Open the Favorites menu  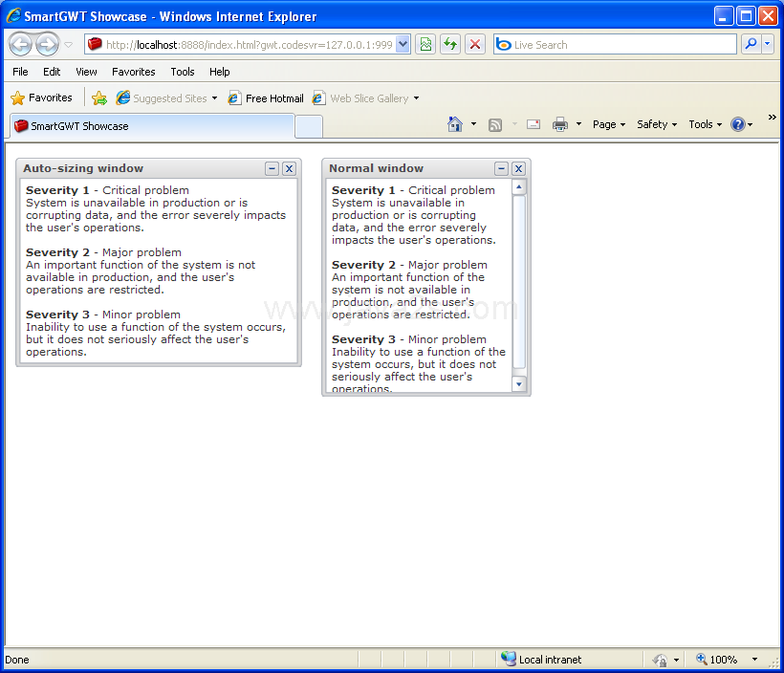point(134,72)
